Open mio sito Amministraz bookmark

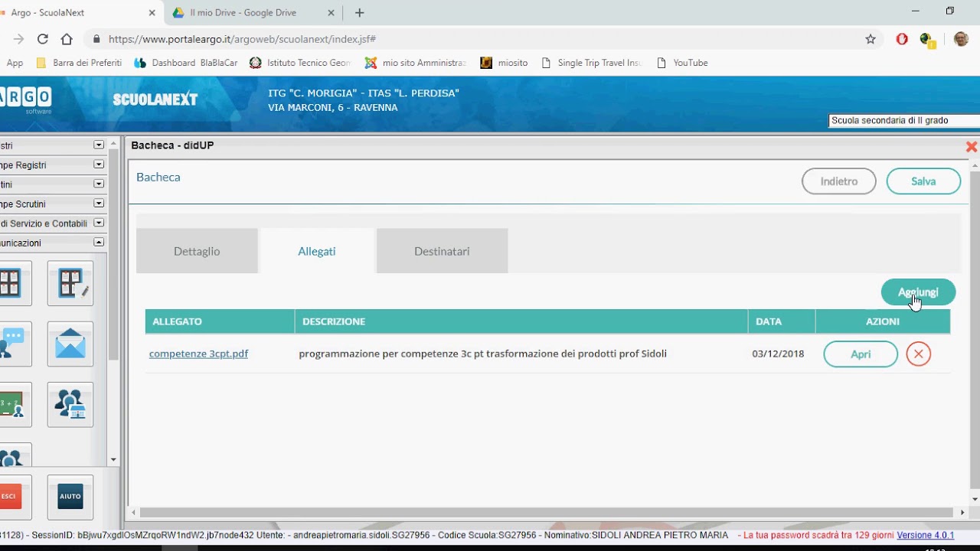416,63
